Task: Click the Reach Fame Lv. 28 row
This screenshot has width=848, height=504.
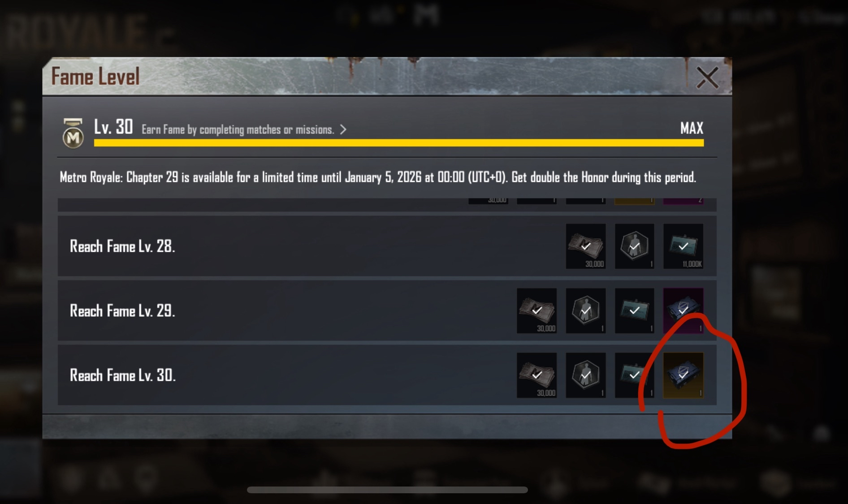Action: [x=387, y=246]
